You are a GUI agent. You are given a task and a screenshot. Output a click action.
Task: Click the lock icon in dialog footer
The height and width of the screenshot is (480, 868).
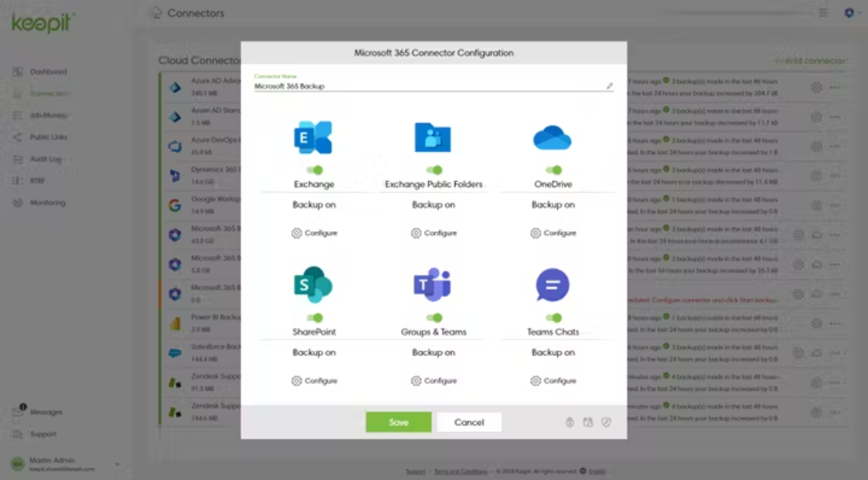(x=570, y=422)
